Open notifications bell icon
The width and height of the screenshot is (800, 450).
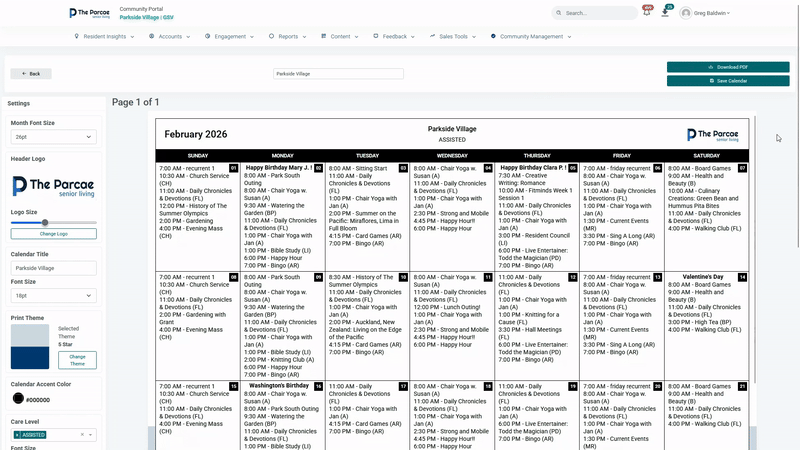point(647,12)
